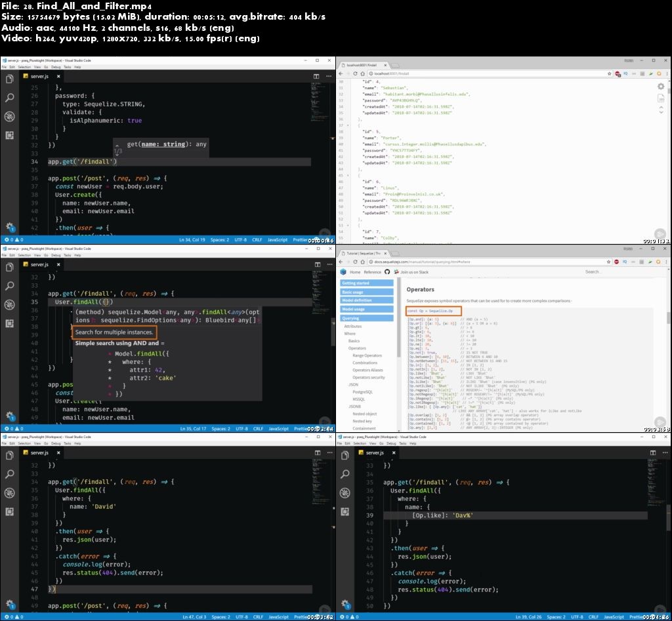Open More Actions menu in VS Code at Ln 35, Col 17
The height and width of the screenshot is (621, 672).
pyautogui.click(x=329, y=264)
